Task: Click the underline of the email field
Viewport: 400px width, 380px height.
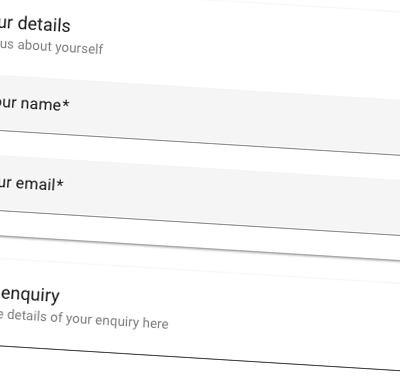Action: [200, 222]
